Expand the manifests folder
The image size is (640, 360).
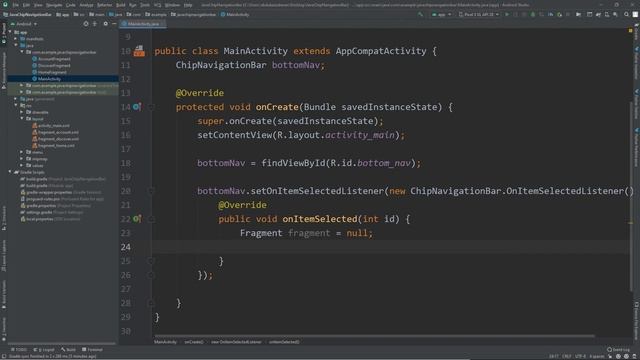(16, 39)
